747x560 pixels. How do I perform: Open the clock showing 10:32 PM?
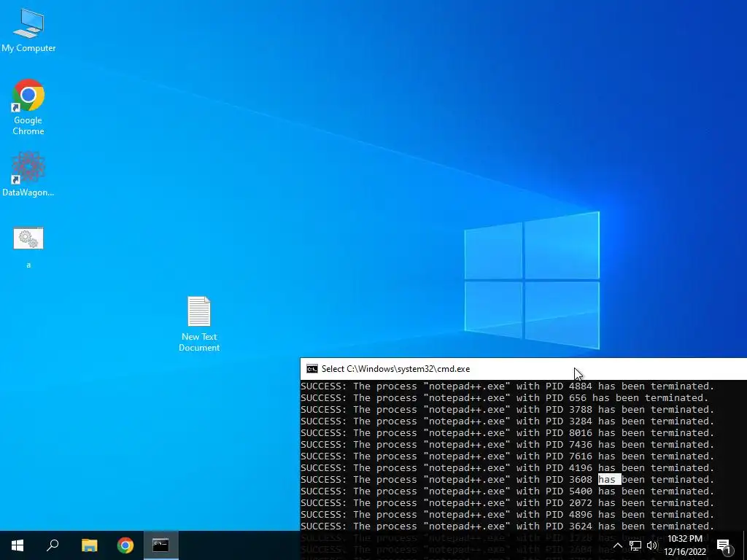685,545
